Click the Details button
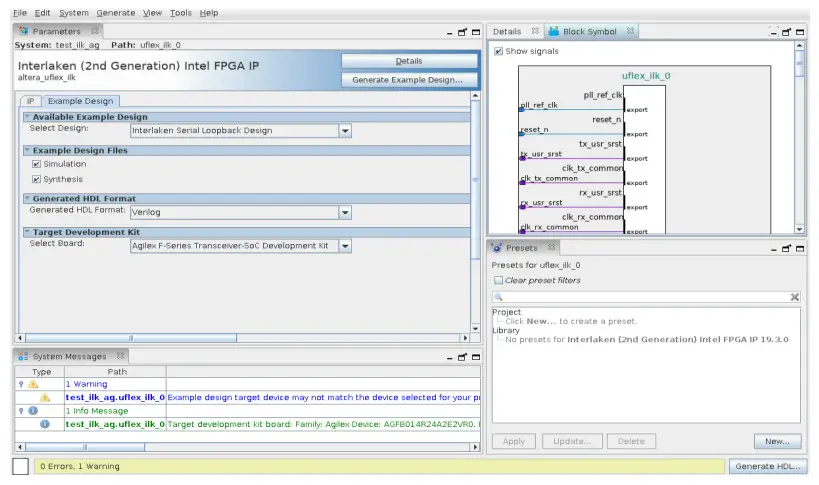The width and height of the screenshot is (819, 485). (x=409, y=61)
